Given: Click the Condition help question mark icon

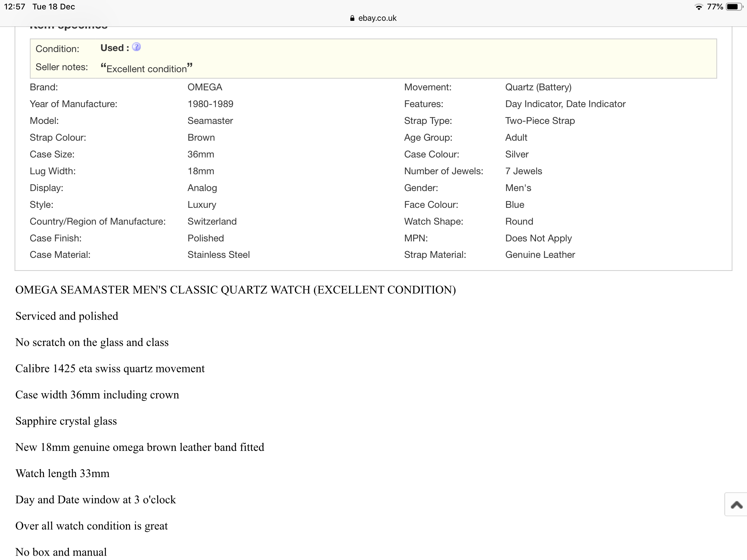Looking at the screenshot, I should tap(136, 47).
